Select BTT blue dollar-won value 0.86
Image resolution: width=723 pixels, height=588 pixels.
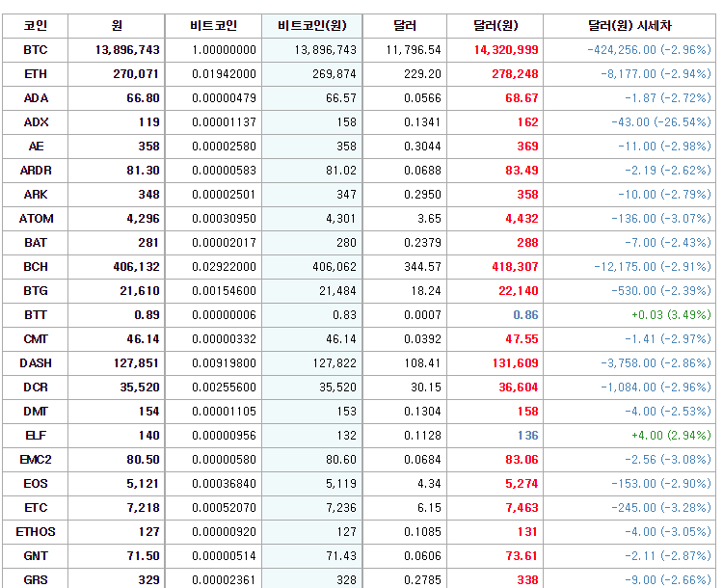tap(525, 315)
